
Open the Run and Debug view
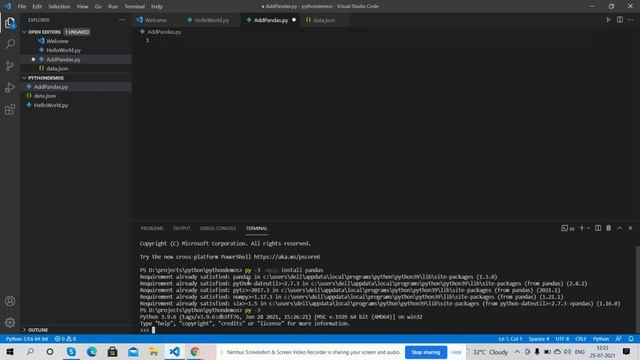[10, 87]
